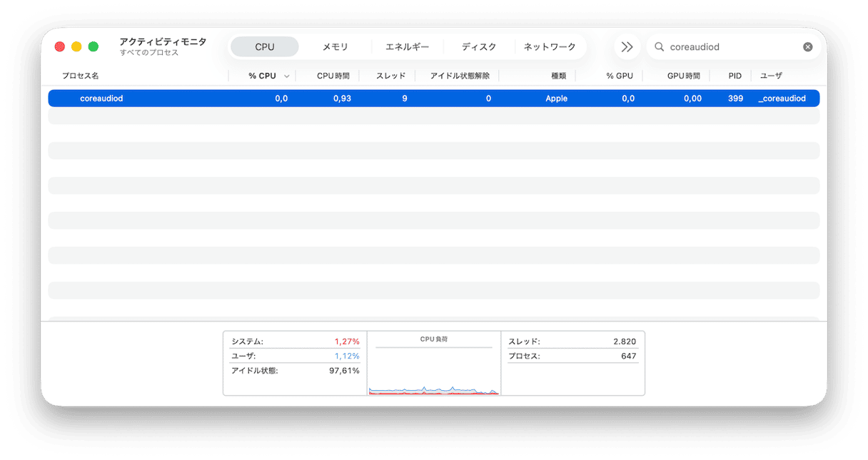The width and height of the screenshot is (868, 460).
Task: Sort by スレッド column header
Action: (x=390, y=76)
